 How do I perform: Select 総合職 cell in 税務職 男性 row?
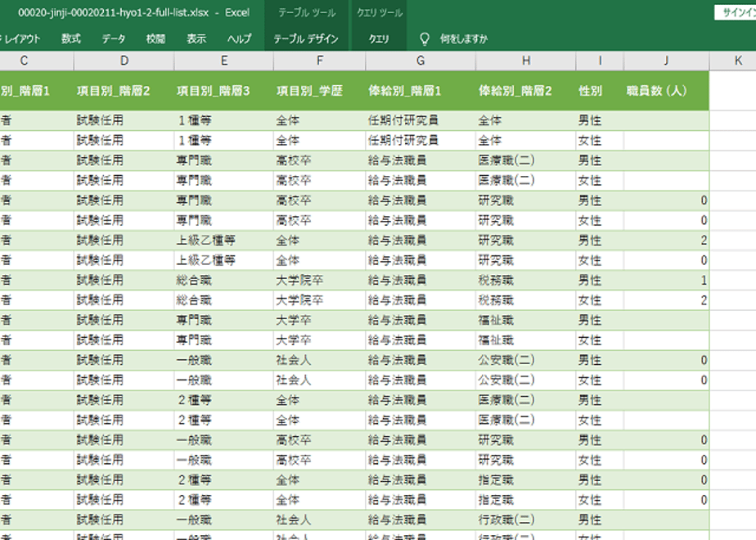pyautogui.click(x=223, y=281)
